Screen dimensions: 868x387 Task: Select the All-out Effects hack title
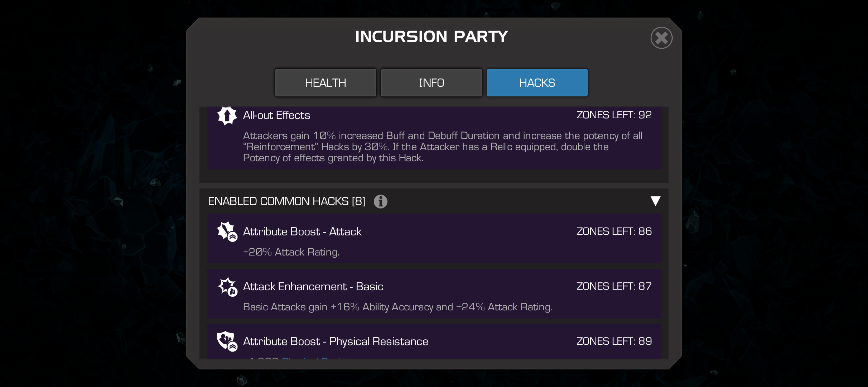click(x=276, y=115)
